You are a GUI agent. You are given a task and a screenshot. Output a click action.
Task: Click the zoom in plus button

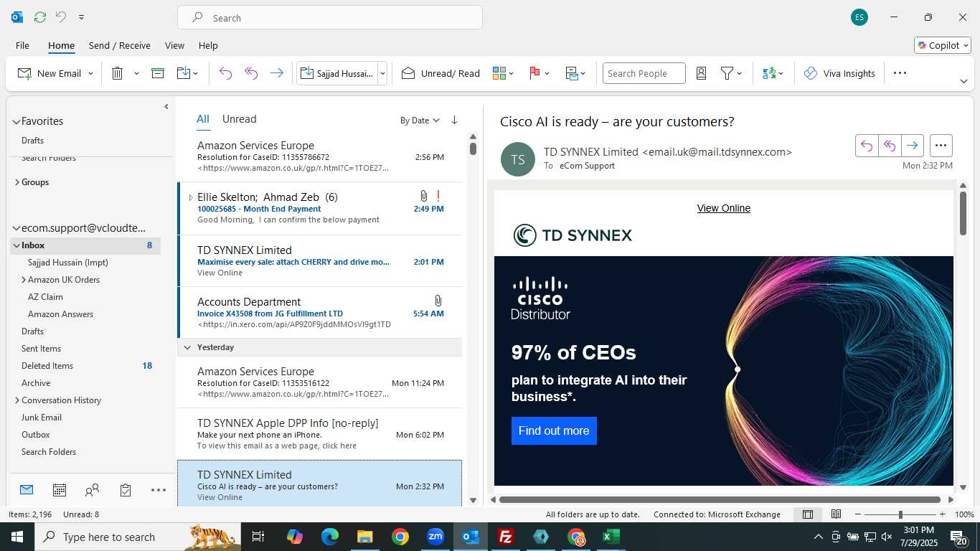(942, 514)
